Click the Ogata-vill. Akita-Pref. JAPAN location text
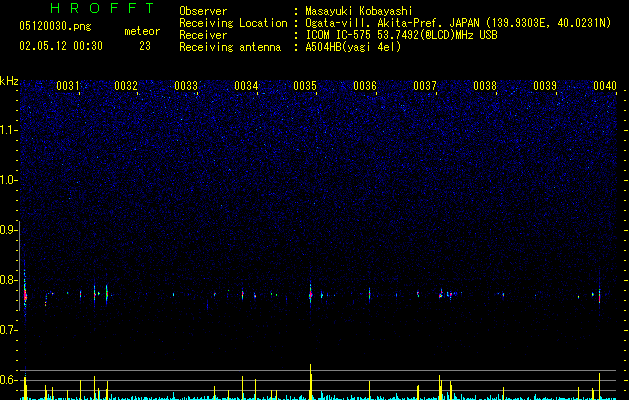This screenshot has height=400, width=629. tap(391, 23)
